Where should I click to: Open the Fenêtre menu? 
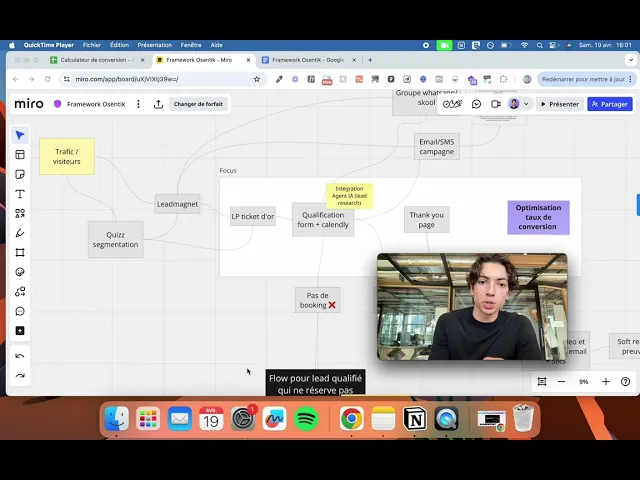(x=191, y=45)
